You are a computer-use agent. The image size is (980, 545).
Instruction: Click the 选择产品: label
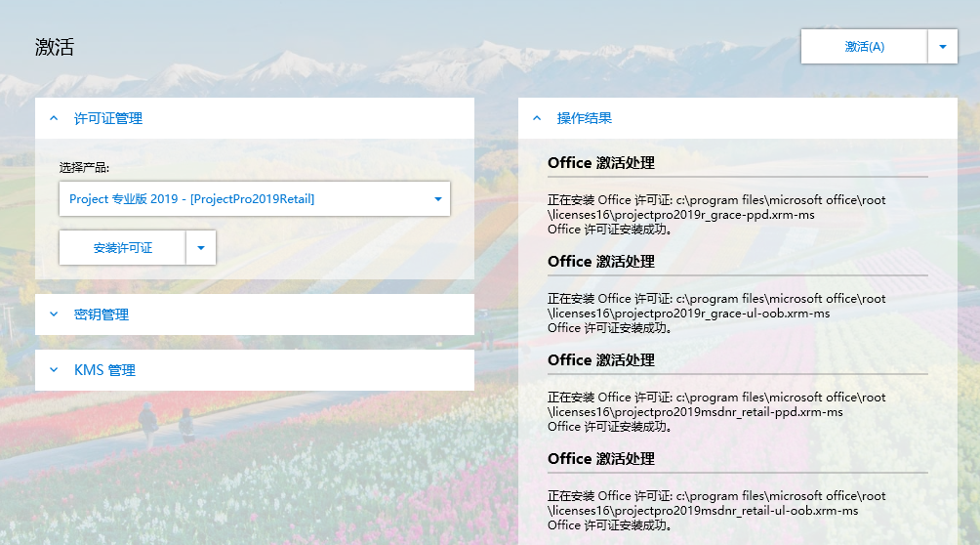coord(84,168)
